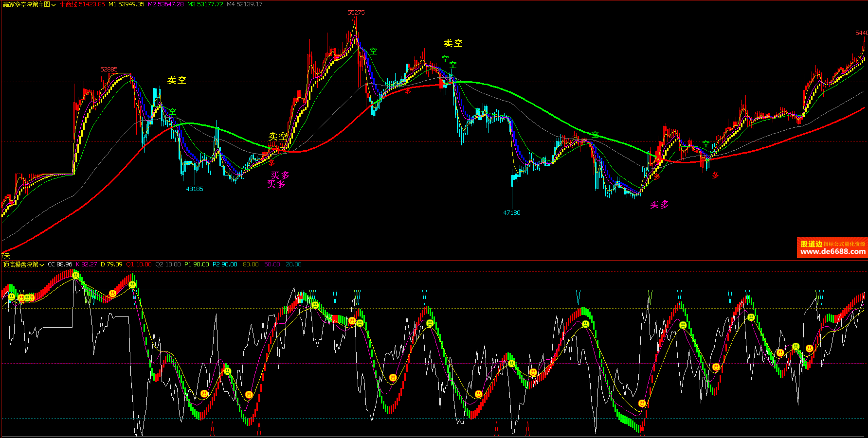This screenshot has height=438, width=868.
Task: Open the 赢家多空决策主图 indicator dropdown
Action: (54, 5)
